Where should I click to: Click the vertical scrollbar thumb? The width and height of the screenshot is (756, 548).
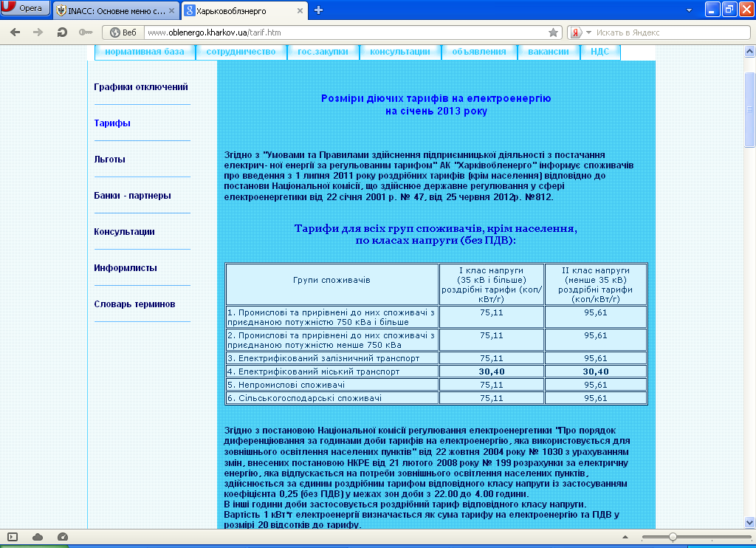click(750, 109)
